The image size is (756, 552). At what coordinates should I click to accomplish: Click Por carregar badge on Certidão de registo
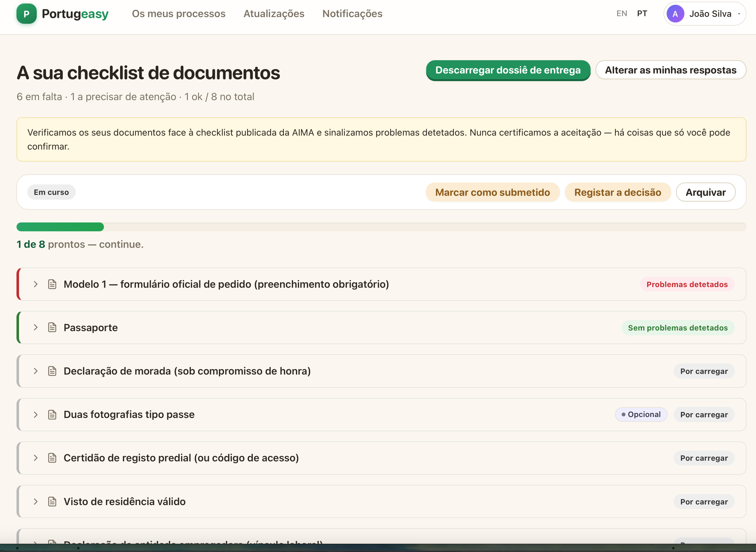tap(704, 458)
